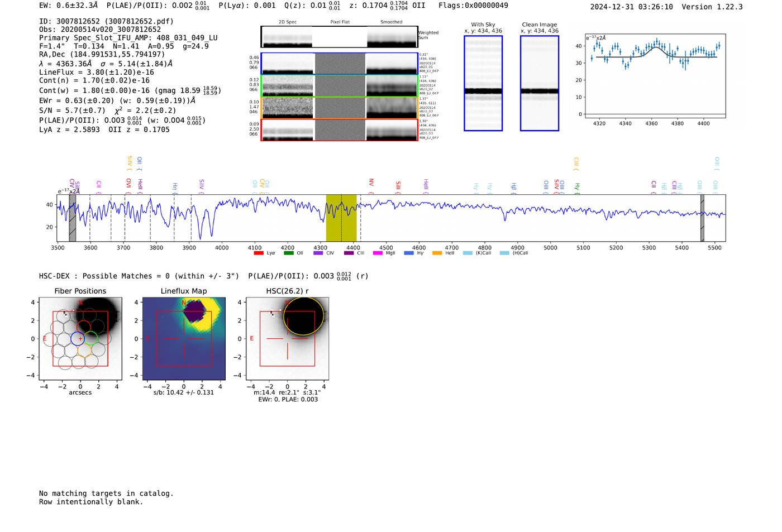The width and height of the screenshot is (782, 532).
Task: Click the orange HeII legend swatch
Action: click(x=437, y=253)
